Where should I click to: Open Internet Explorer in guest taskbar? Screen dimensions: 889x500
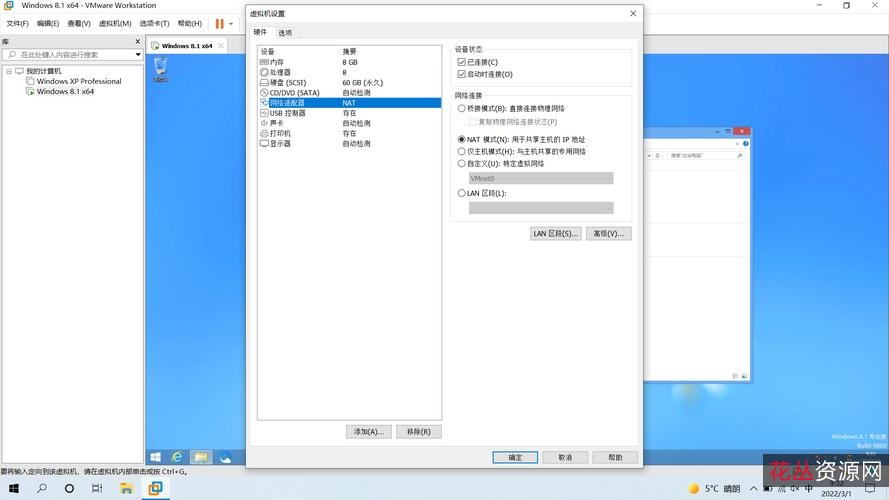(177, 457)
